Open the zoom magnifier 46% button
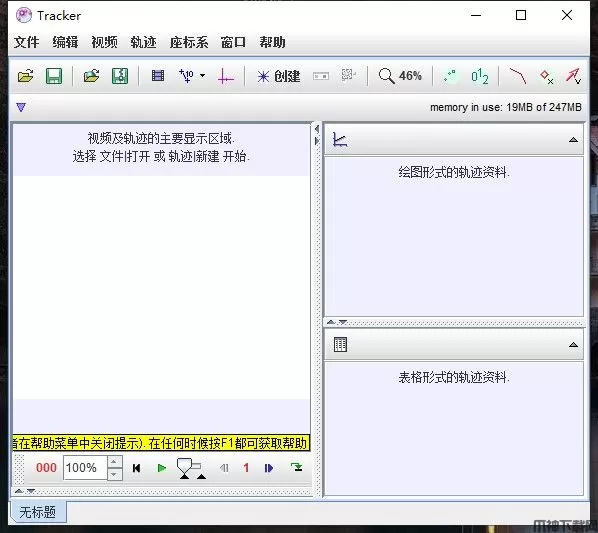Image resolution: width=598 pixels, height=533 pixels. [x=400, y=76]
